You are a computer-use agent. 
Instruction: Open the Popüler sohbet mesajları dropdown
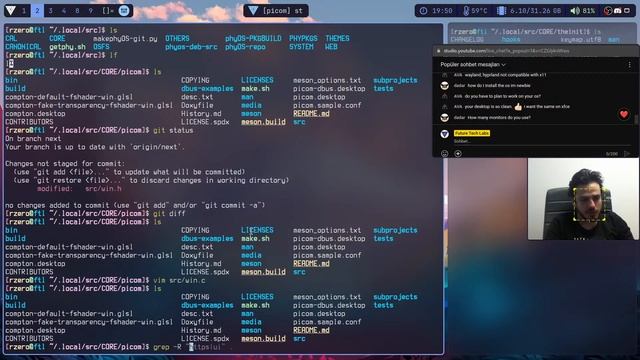473,64
